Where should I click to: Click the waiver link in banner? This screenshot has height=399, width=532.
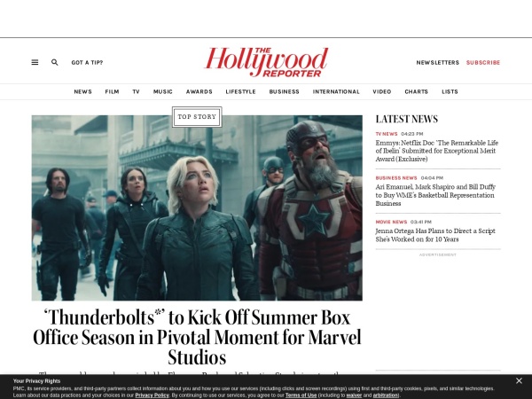coord(354,395)
